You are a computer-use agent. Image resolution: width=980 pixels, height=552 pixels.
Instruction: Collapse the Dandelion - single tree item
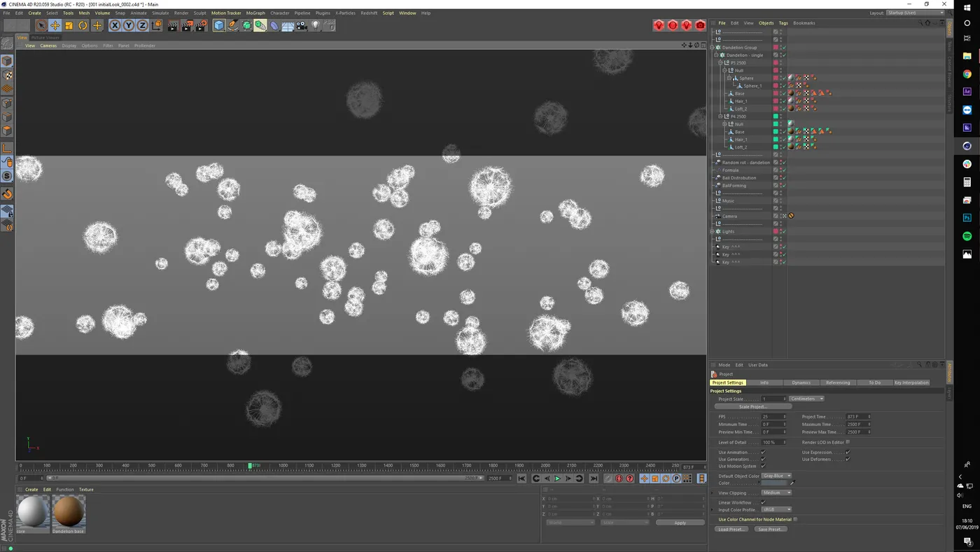pos(715,55)
